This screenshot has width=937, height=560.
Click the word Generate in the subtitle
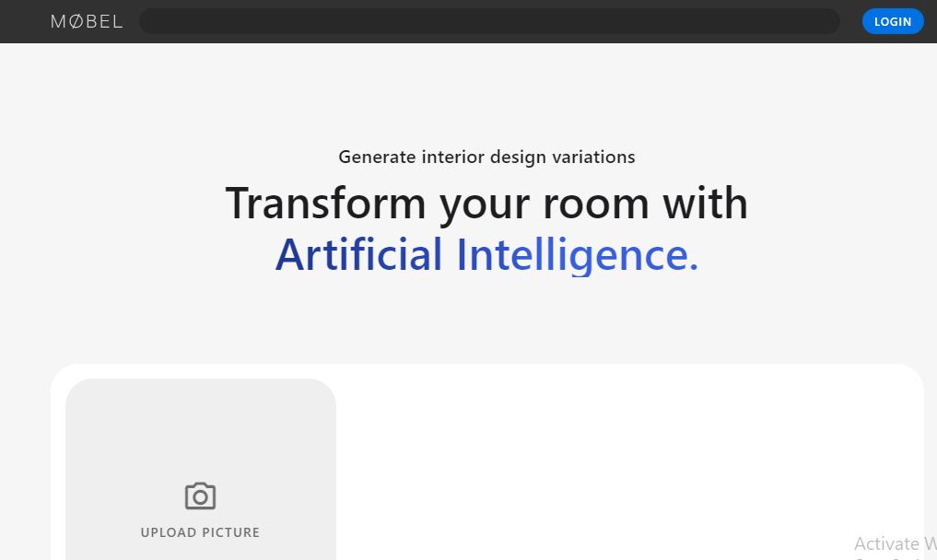pyautogui.click(x=377, y=157)
